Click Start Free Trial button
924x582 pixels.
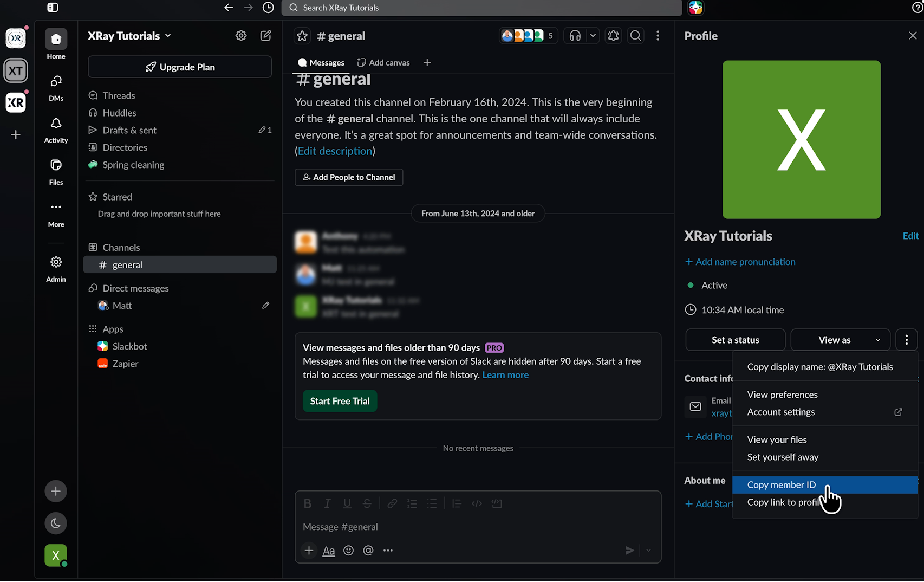(x=340, y=401)
